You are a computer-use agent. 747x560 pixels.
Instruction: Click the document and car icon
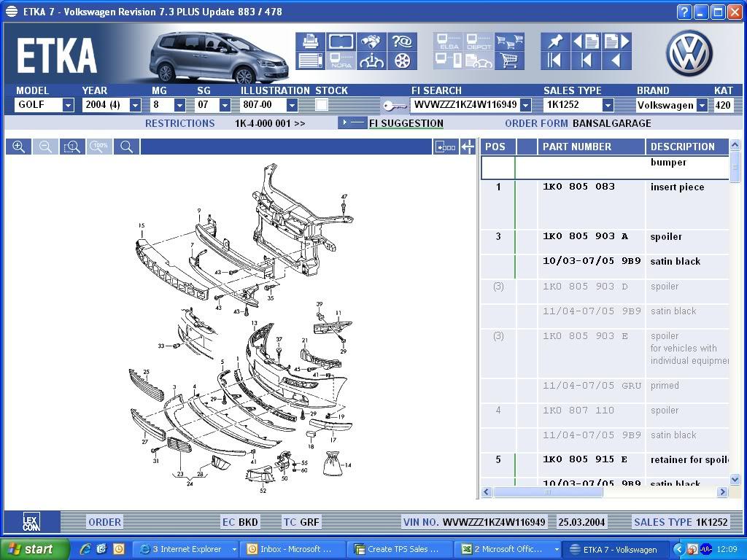(479, 61)
